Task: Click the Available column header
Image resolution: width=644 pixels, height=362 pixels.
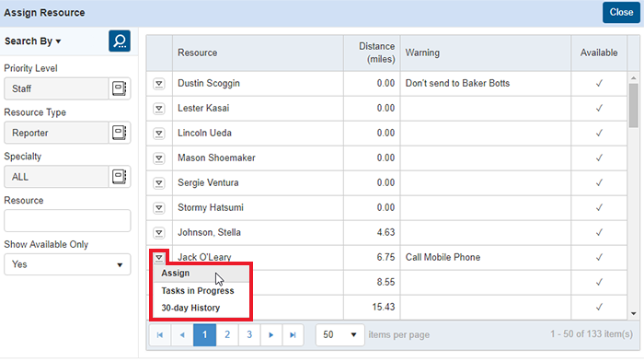Action: pyautogui.click(x=599, y=53)
